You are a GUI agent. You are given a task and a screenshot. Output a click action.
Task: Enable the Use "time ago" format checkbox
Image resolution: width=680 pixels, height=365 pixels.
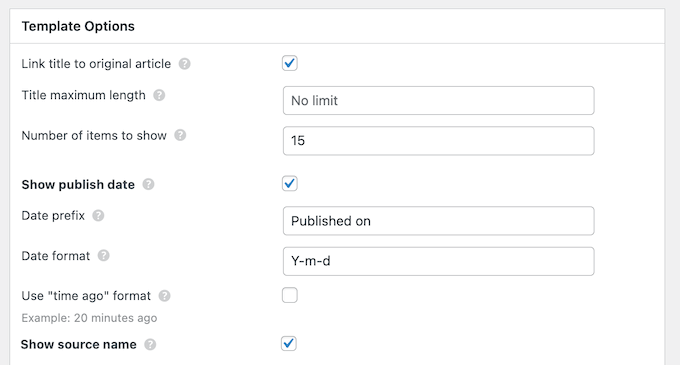click(290, 295)
